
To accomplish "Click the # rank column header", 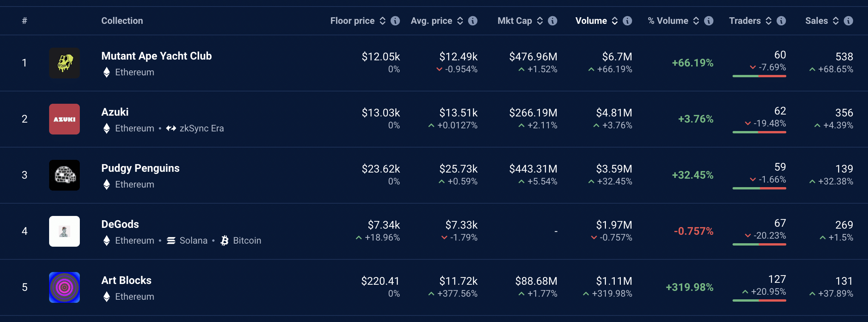I will (x=25, y=21).
